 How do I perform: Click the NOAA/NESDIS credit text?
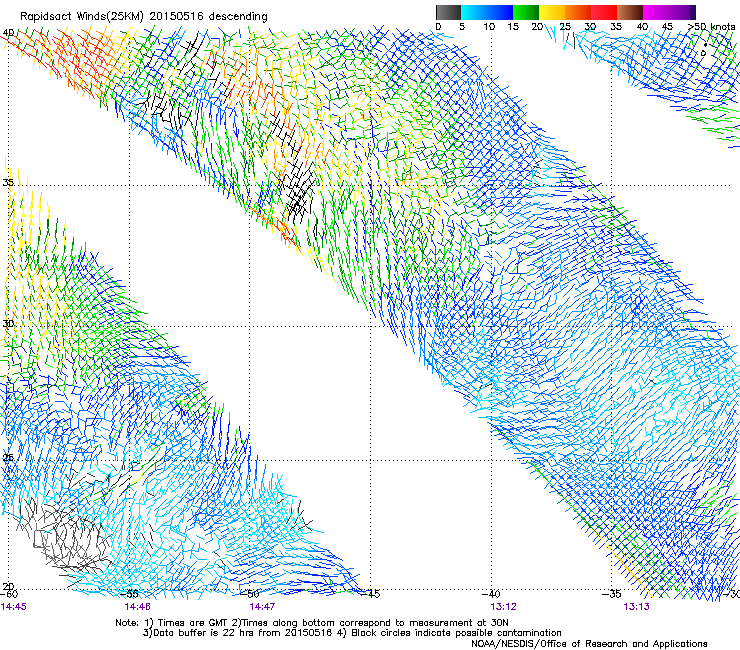pyautogui.click(x=589, y=644)
